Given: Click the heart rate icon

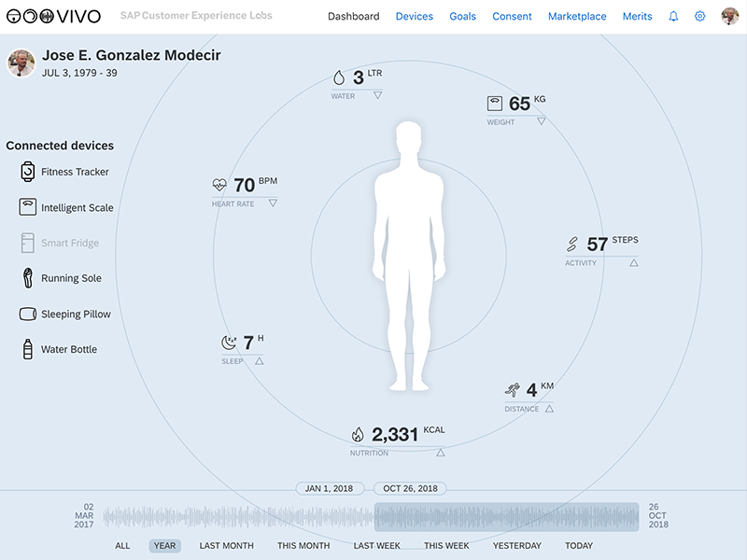Looking at the screenshot, I should [219, 185].
